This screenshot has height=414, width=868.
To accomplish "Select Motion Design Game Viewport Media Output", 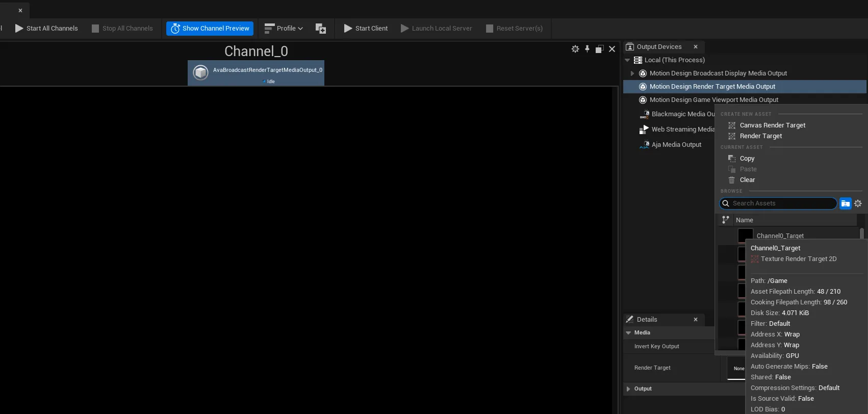I will [714, 100].
